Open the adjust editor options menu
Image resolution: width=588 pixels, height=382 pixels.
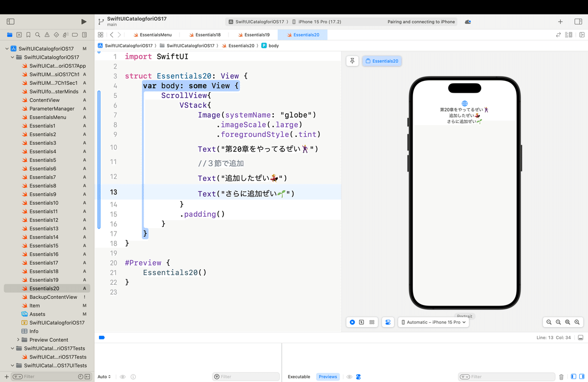click(x=568, y=35)
